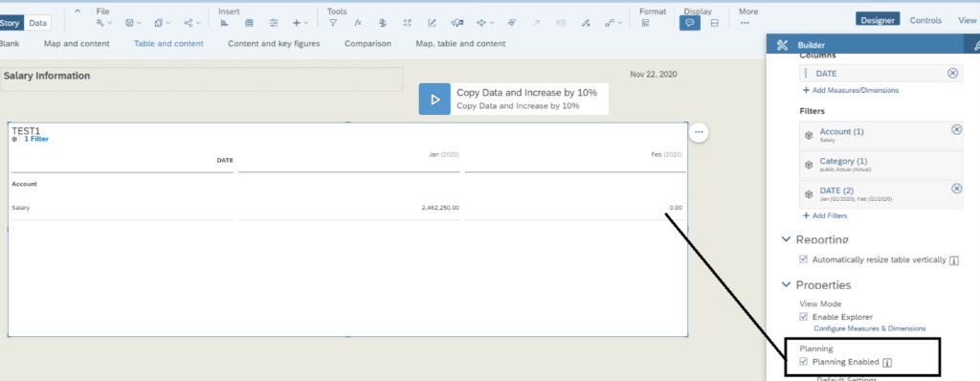The image size is (980, 381).
Task: Click Add Measures/Dimensions link
Action: tap(851, 90)
